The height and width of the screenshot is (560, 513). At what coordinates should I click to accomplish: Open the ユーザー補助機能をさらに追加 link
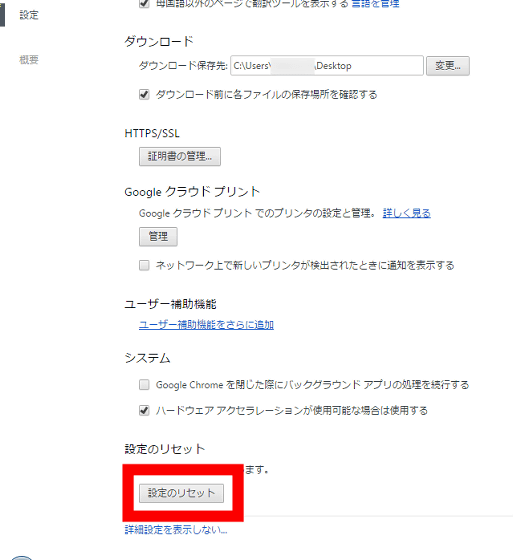click(x=206, y=325)
